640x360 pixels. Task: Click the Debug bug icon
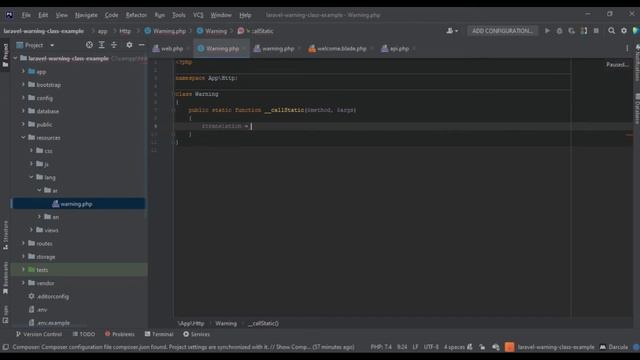pos(560,31)
